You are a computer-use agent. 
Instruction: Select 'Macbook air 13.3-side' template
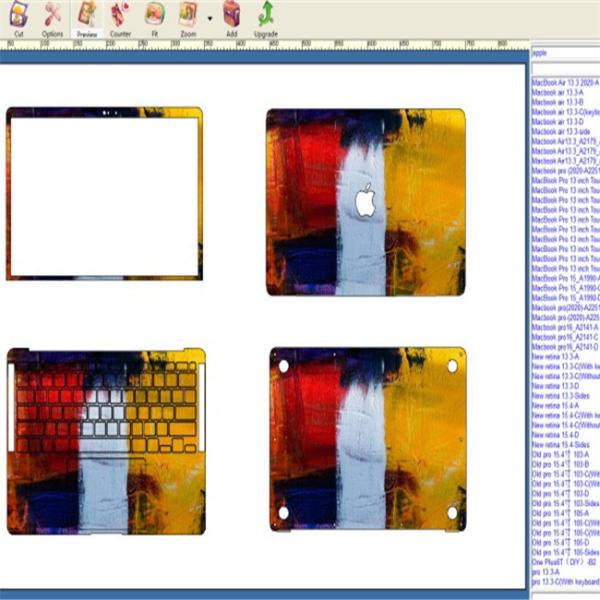click(561, 132)
